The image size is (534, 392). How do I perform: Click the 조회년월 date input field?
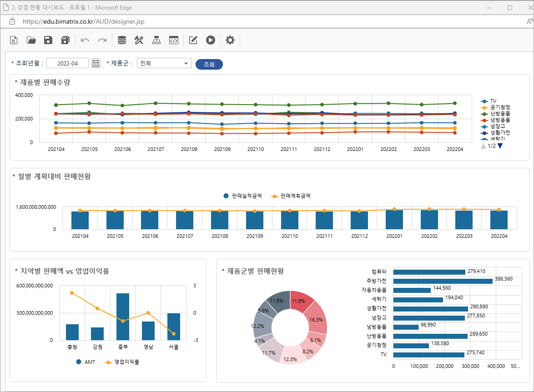(x=68, y=64)
